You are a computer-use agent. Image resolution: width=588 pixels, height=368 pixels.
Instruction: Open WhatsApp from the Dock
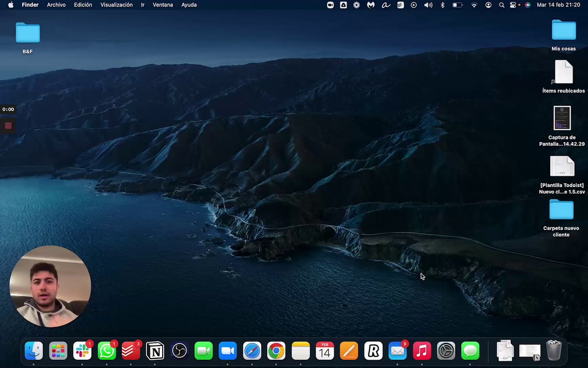click(107, 351)
